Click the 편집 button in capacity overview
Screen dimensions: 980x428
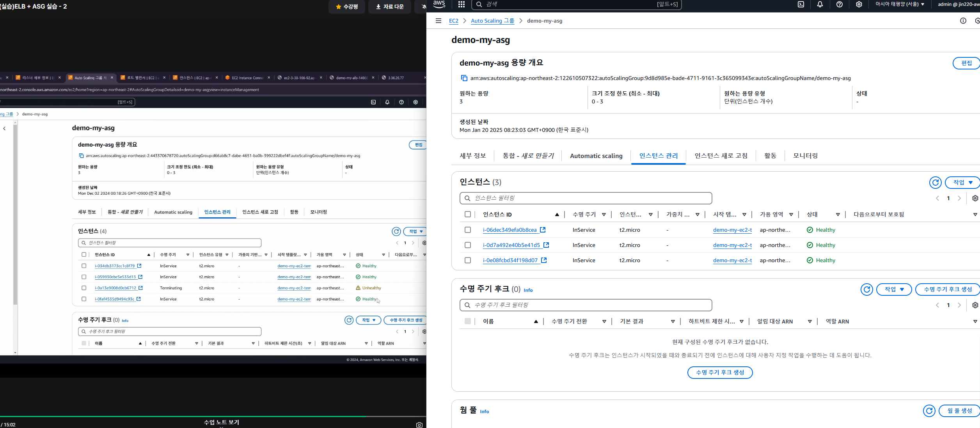966,63
